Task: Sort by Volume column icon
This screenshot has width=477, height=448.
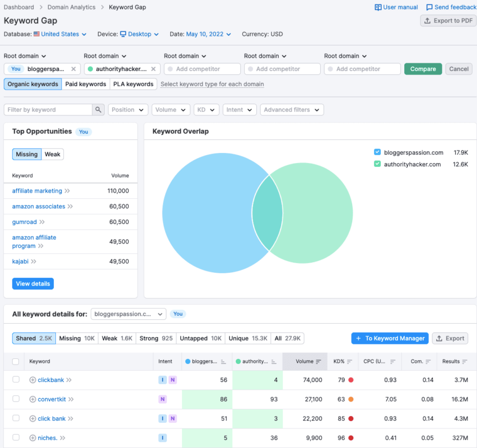Action: click(x=319, y=362)
